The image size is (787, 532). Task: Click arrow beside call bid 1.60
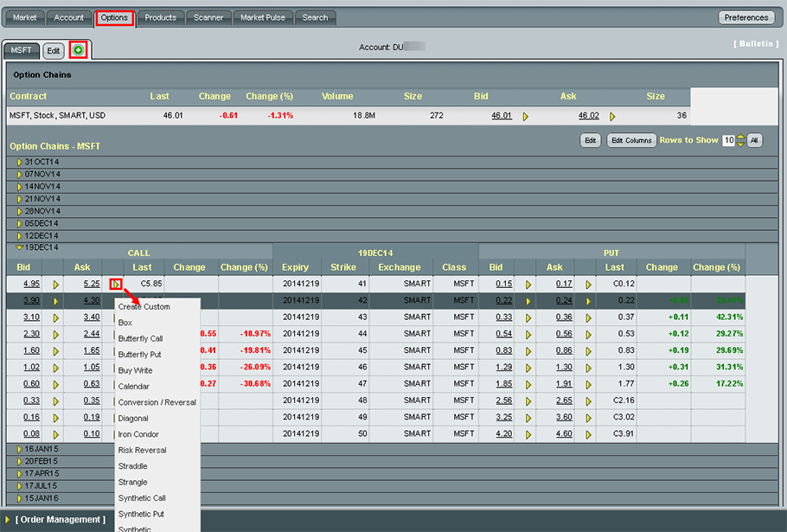click(55, 351)
